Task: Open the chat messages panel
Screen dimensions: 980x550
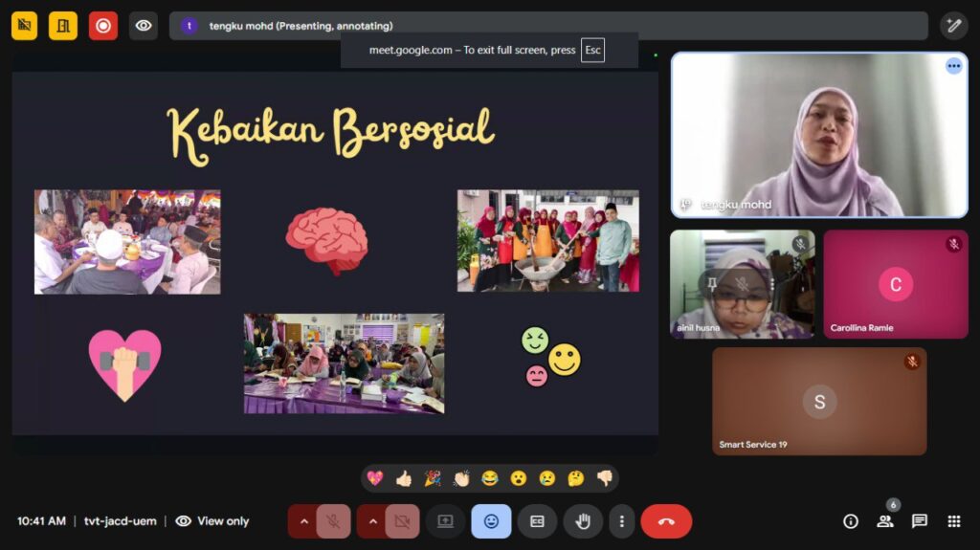Action: coord(920,521)
